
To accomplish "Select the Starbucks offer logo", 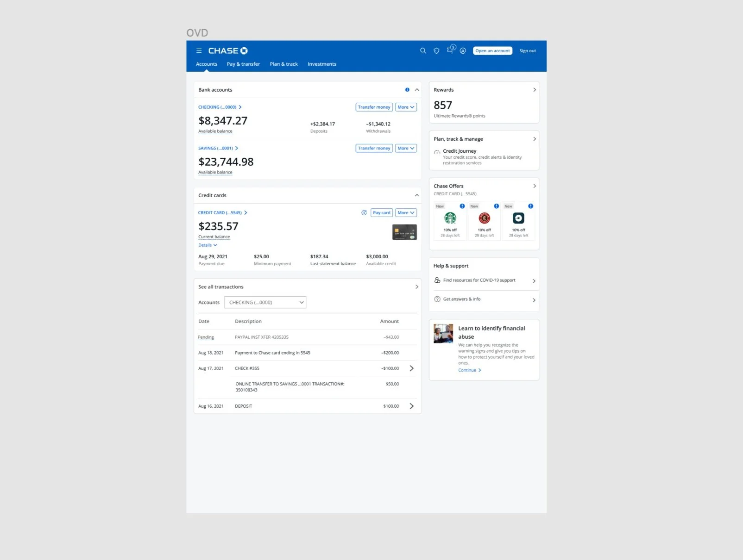I will (450, 218).
